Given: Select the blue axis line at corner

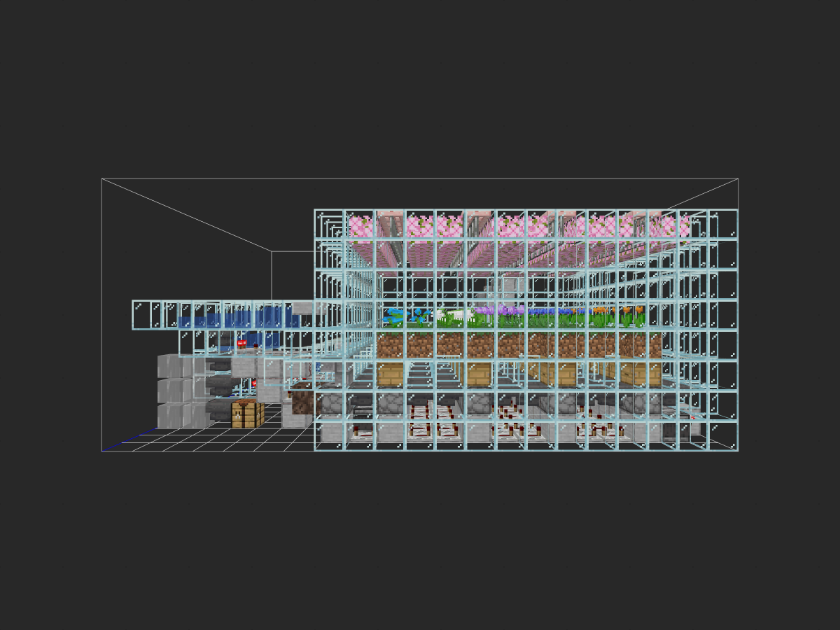Looking at the screenshot, I should click(129, 441).
